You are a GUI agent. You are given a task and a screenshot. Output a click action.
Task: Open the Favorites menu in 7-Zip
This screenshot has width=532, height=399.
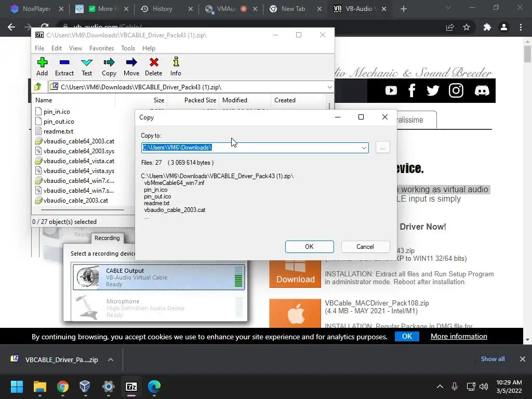[101, 48]
